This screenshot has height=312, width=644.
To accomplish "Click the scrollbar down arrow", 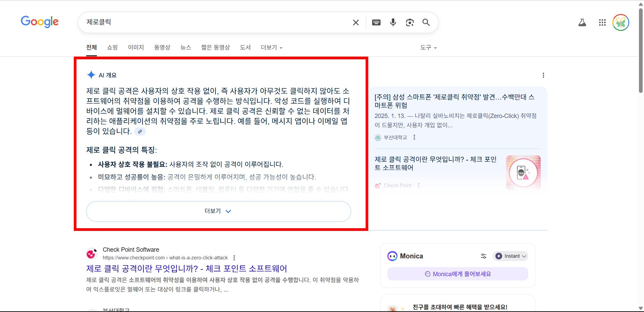I will coord(641,308).
